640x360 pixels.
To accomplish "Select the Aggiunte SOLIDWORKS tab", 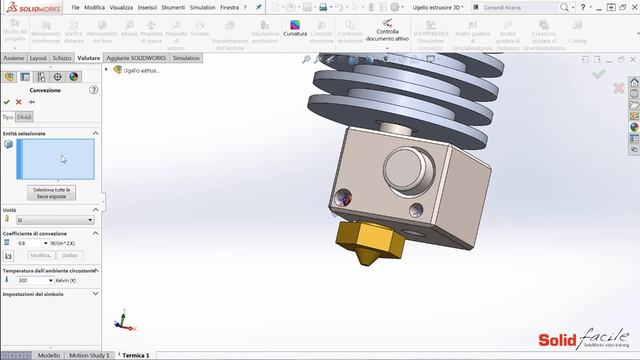I will point(136,58).
